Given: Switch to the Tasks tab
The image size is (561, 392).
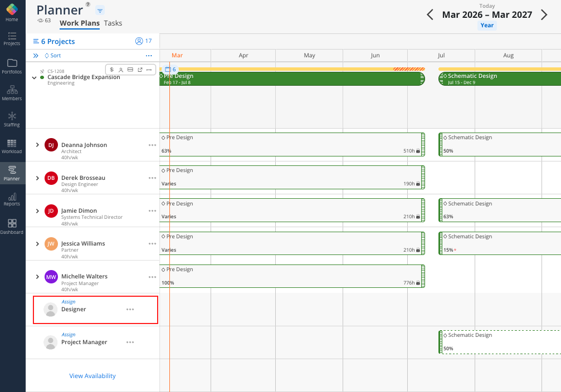Looking at the screenshot, I should 113,23.
